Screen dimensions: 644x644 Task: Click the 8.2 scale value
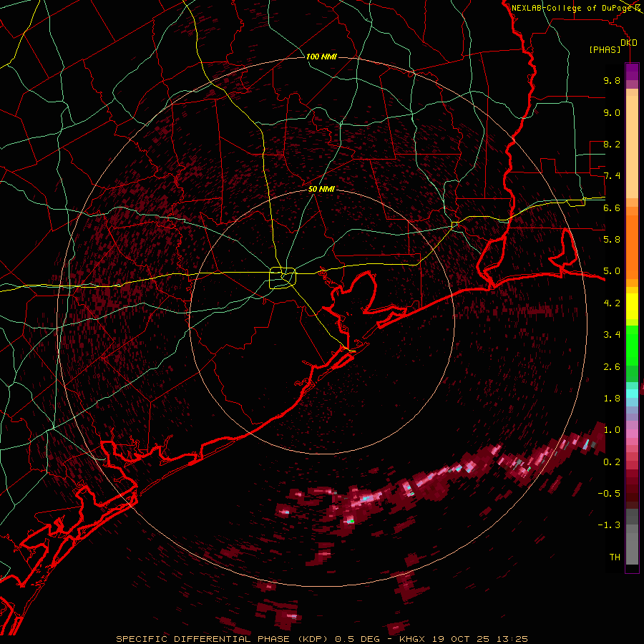tap(612, 144)
